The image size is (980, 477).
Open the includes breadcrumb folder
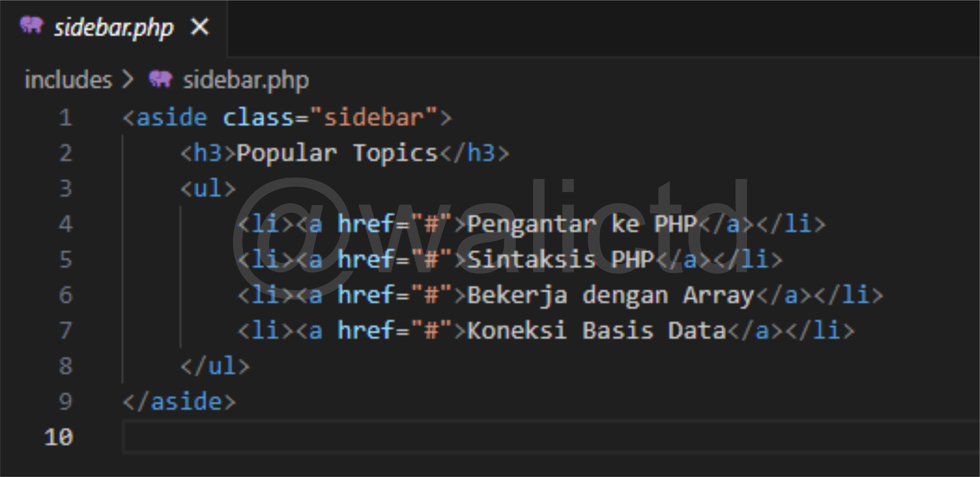[68, 80]
